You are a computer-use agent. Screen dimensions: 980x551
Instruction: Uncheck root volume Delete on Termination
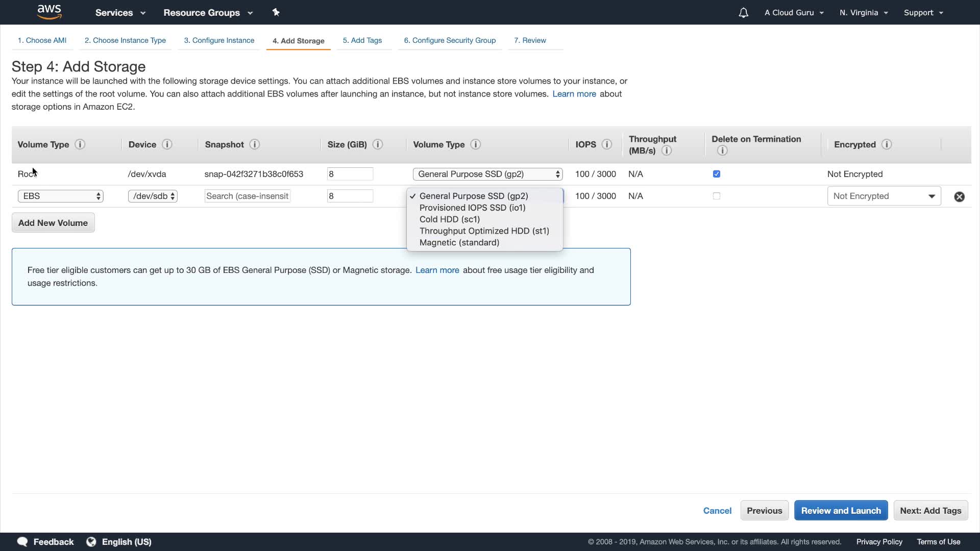(717, 174)
